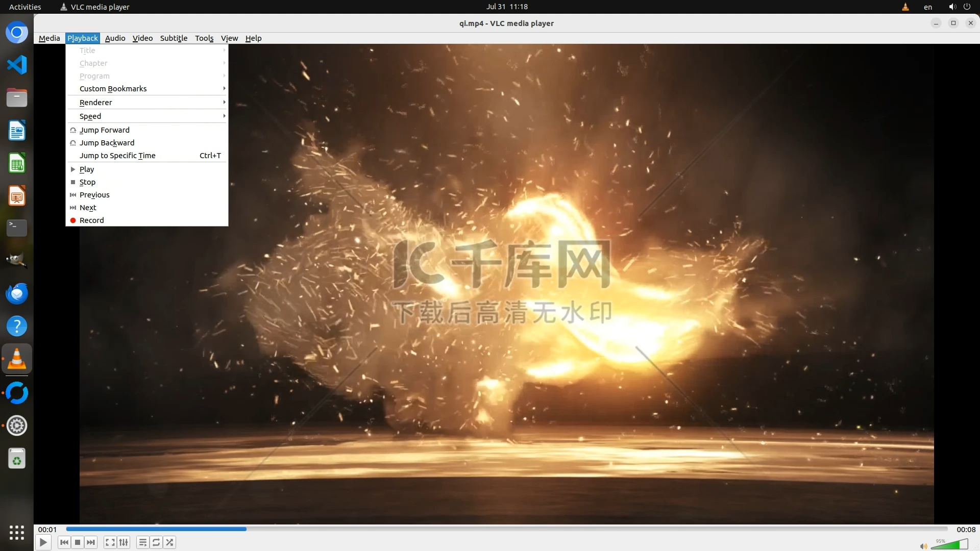This screenshot has height=551, width=980.
Task: Show extended settings equalizer icon
Action: pyautogui.click(x=124, y=542)
